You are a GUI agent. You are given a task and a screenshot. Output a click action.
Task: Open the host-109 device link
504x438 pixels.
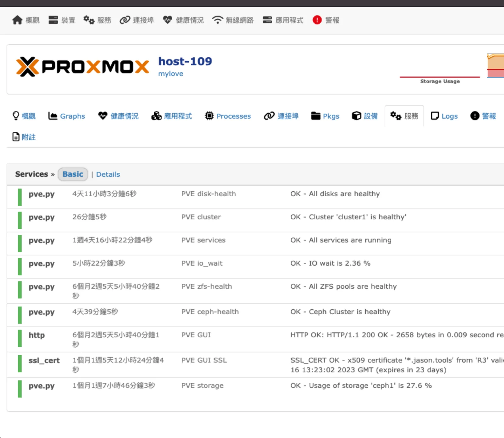[185, 61]
